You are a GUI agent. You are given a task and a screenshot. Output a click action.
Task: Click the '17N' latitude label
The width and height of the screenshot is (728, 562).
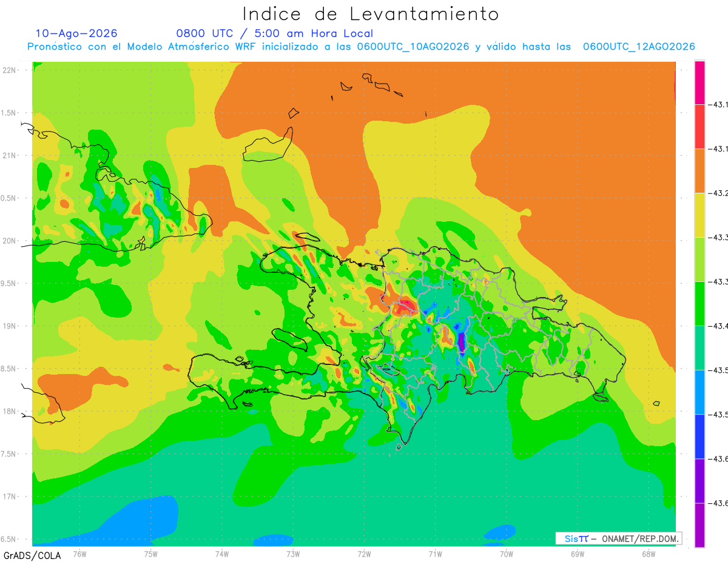(x=9, y=497)
